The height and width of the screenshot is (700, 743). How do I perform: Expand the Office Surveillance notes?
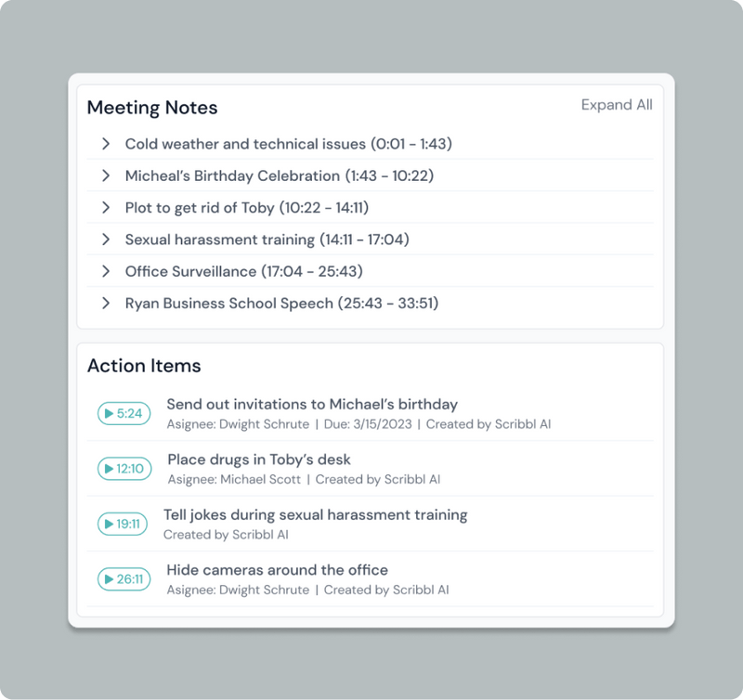106,271
